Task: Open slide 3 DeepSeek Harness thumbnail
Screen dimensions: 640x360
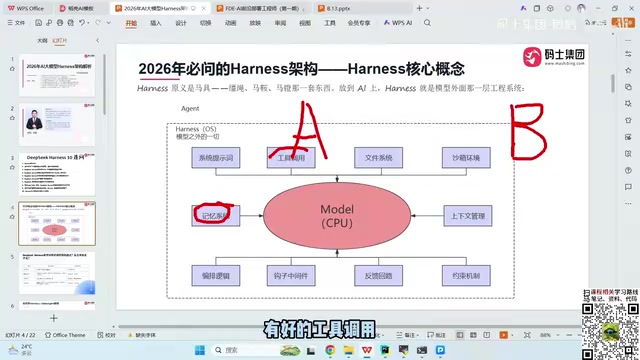Action: pyautogui.click(x=57, y=174)
